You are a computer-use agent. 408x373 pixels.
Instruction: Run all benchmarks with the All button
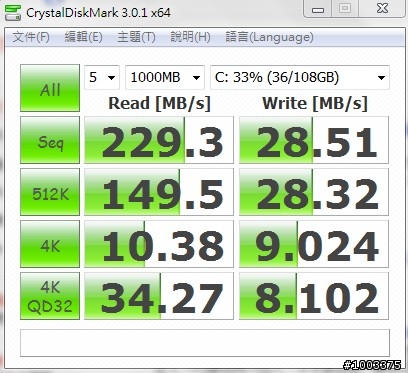point(50,88)
